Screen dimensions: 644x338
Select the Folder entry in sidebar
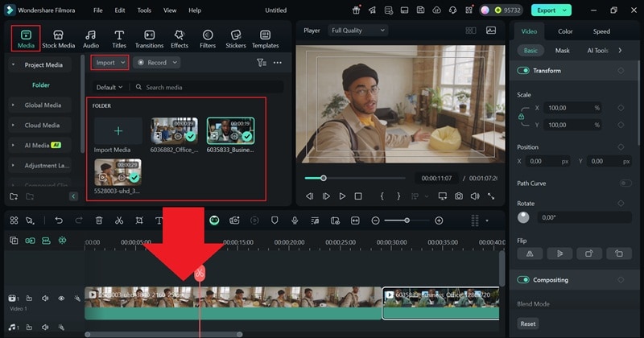41,85
